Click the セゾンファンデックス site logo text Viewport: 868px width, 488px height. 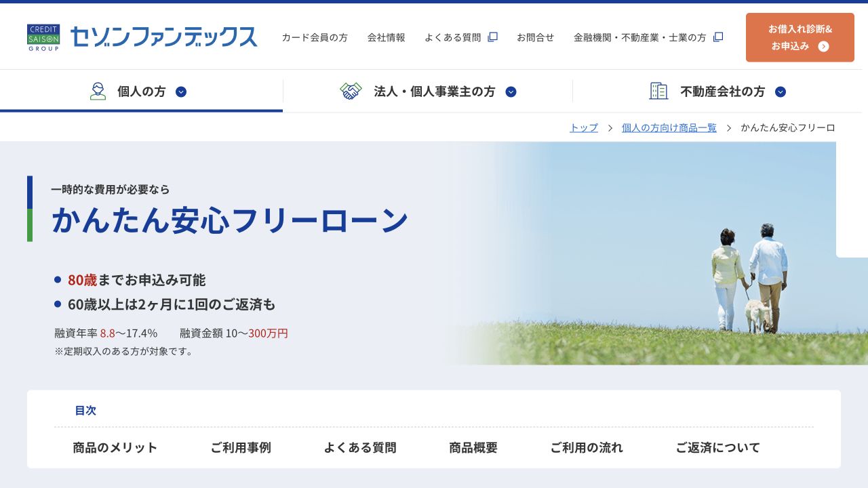pos(163,37)
